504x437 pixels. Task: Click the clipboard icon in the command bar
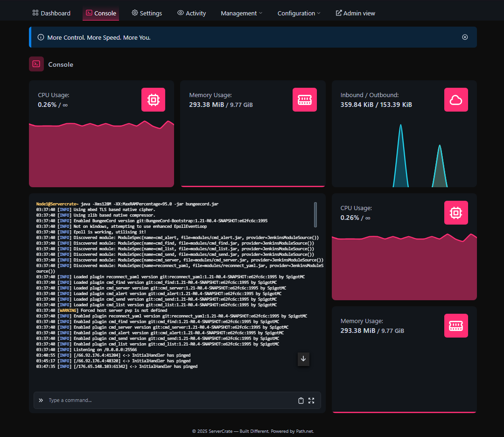click(x=301, y=400)
